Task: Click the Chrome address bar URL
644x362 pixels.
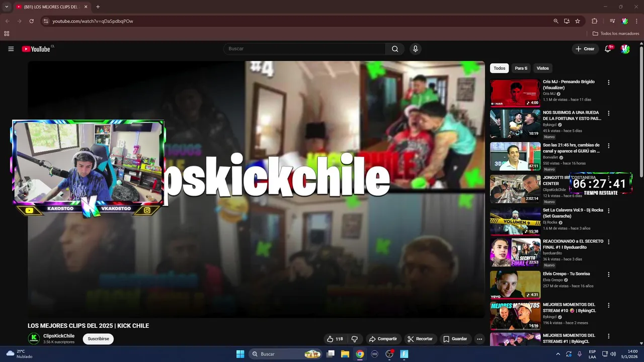Action: click(93, 21)
